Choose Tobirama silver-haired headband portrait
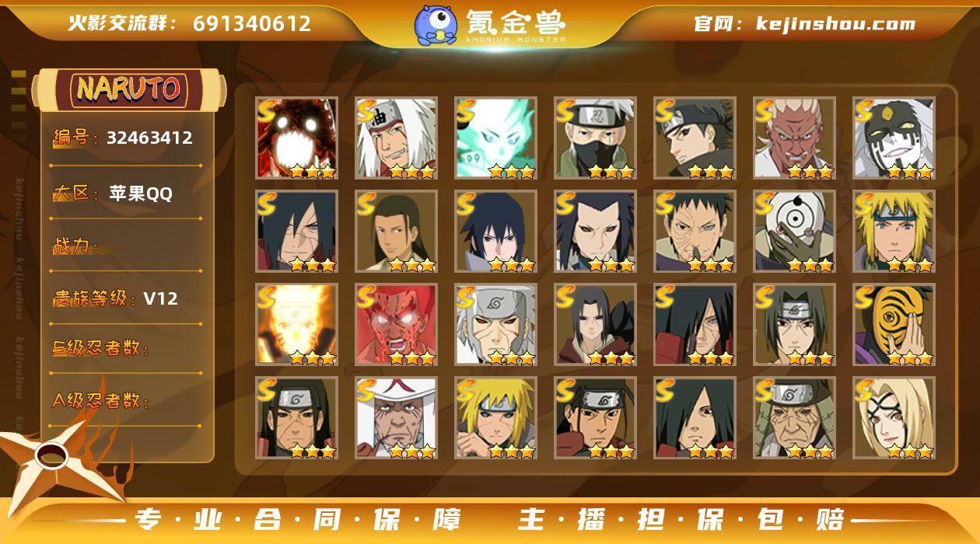 click(496, 325)
